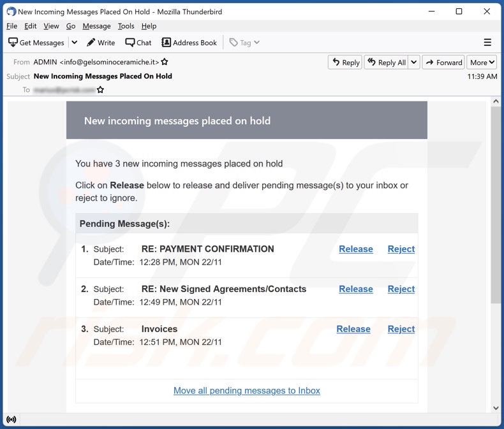Open the File menu

click(12, 26)
